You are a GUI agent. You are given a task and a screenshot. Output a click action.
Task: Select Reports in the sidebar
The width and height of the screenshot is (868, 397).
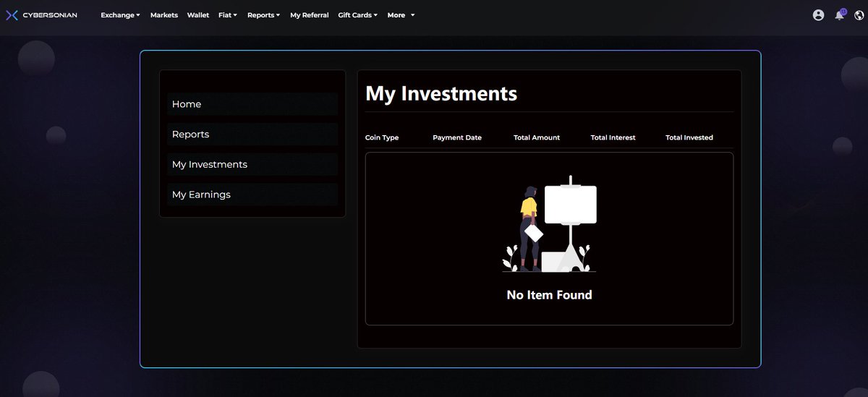pos(252,135)
